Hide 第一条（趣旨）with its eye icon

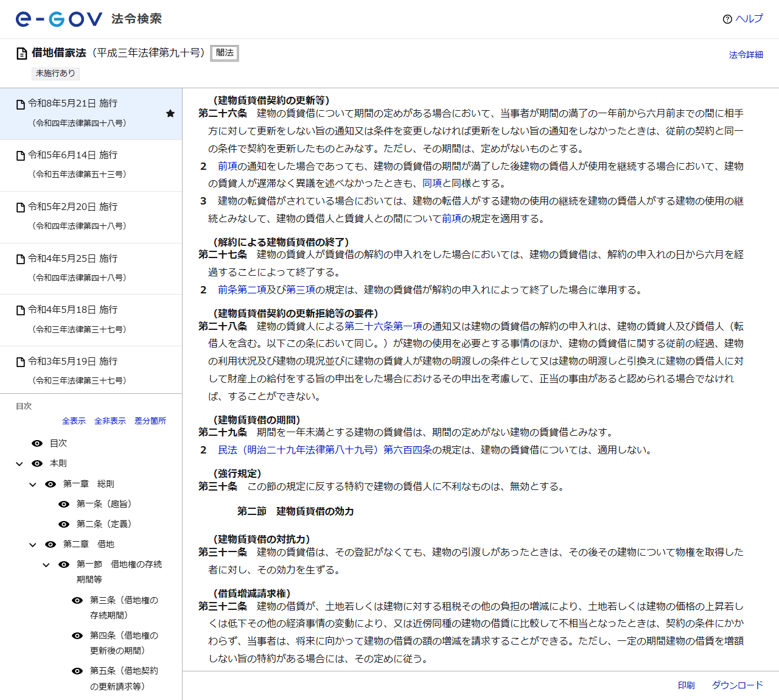coord(64,504)
